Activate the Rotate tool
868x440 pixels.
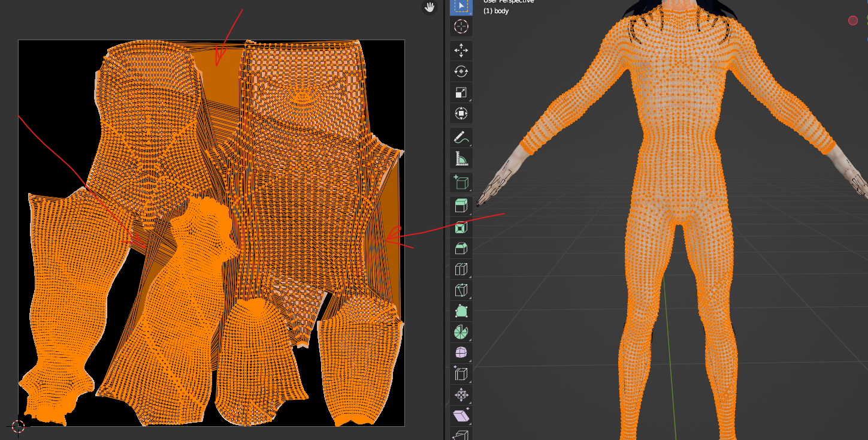click(x=461, y=71)
